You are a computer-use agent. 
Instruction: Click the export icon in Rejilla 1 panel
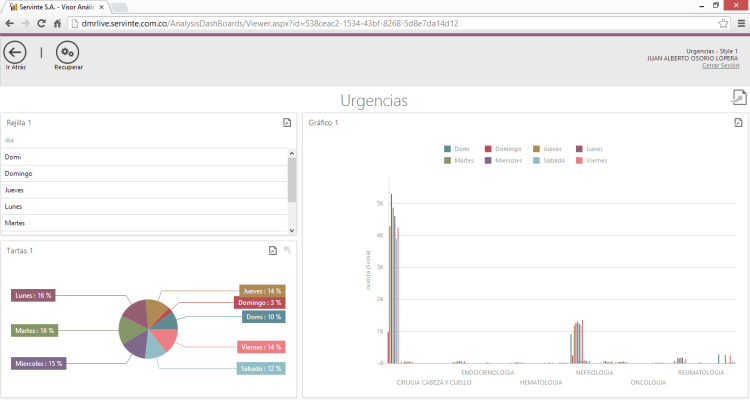(287, 123)
